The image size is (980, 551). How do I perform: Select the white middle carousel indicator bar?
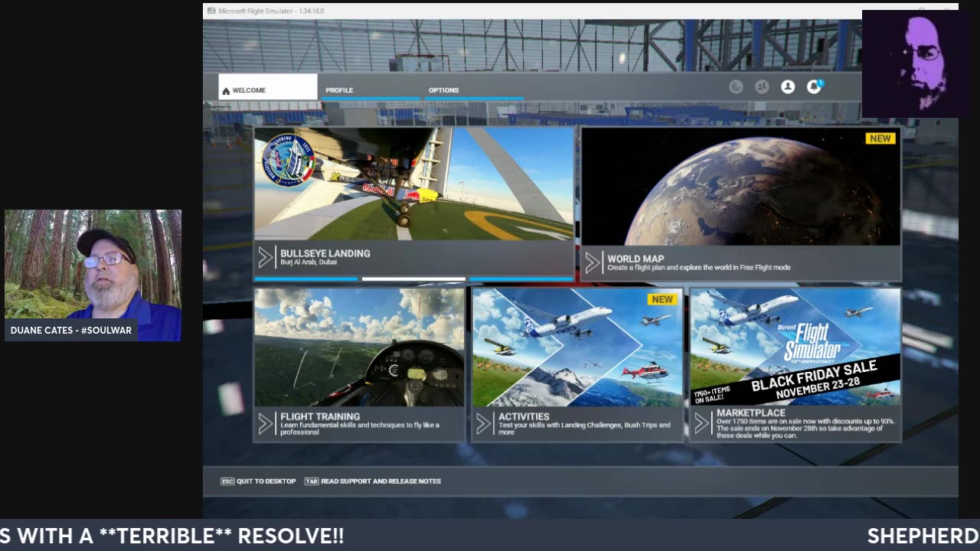413,279
